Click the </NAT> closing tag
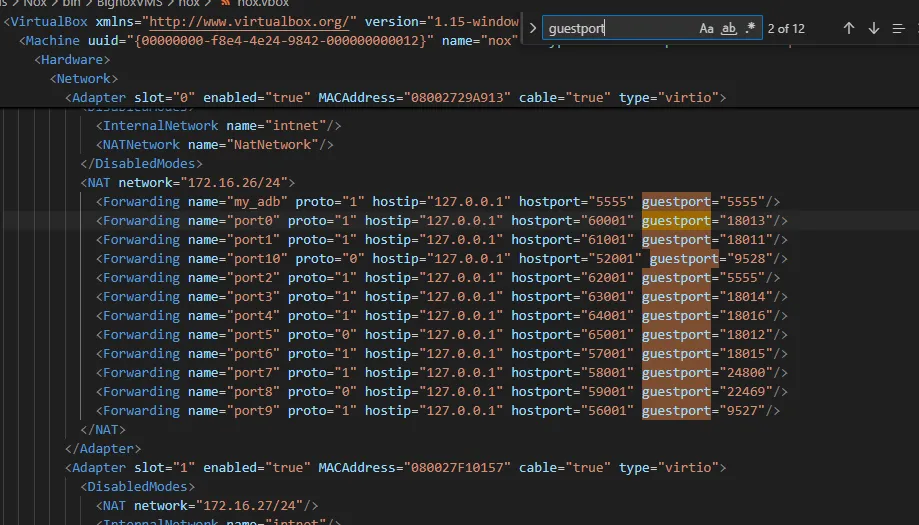 coord(103,429)
